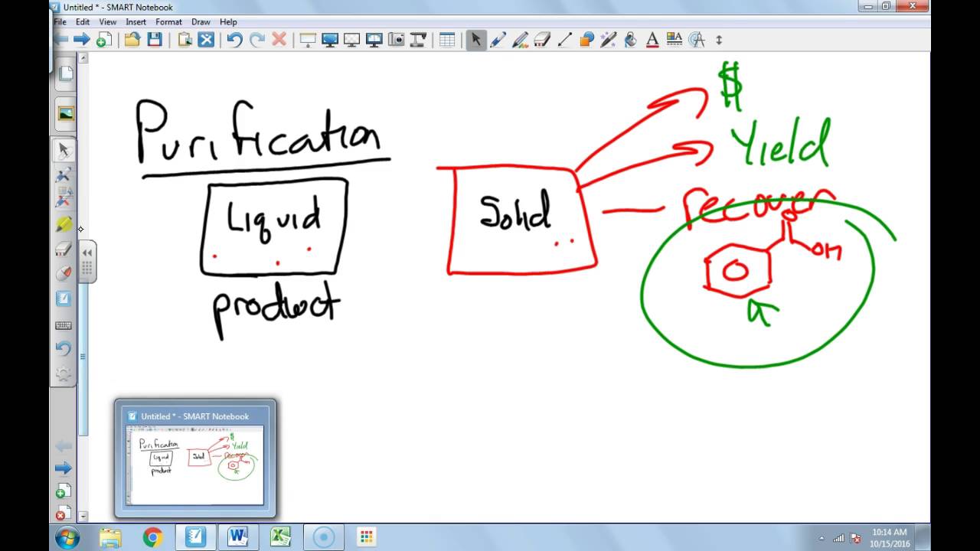Open Microsoft Excel from the taskbar

point(280,537)
